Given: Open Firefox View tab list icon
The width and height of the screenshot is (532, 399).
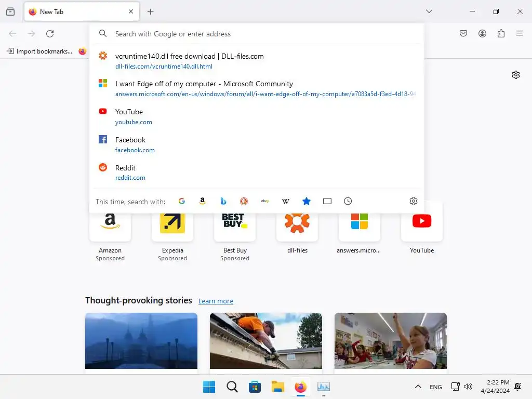Looking at the screenshot, I should [10, 11].
